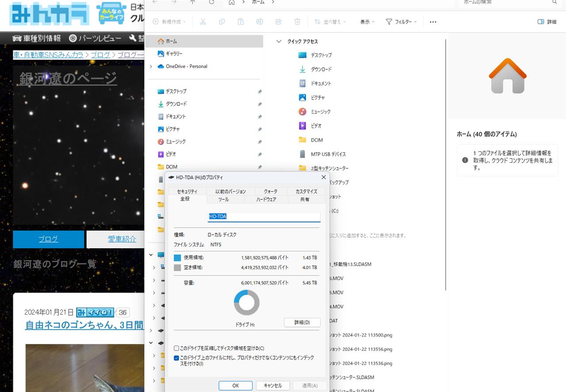
Task: Click the DCIM folder icon in Quick Access list
Action: pyautogui.click(x=302, y=140)
